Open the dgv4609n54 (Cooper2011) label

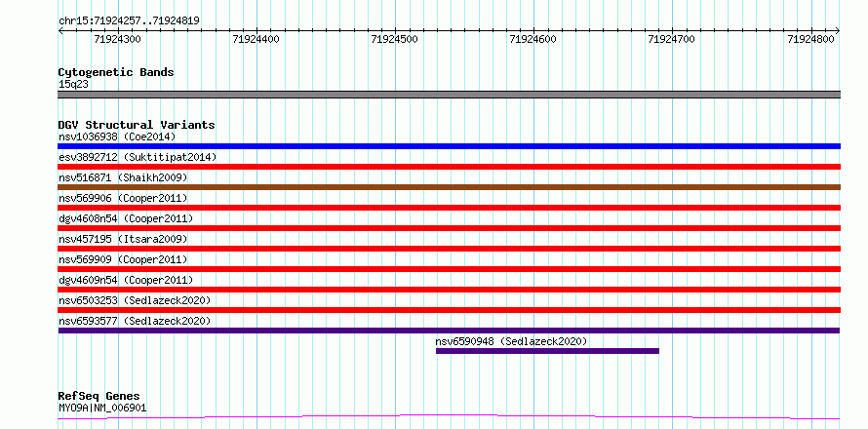tap(126, 280)
